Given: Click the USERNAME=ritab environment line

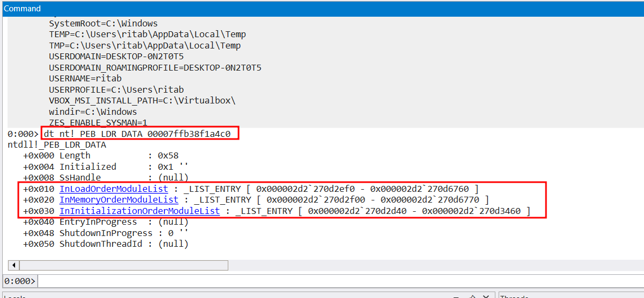Looking at the screenshot, I should [x=85, y=79].
